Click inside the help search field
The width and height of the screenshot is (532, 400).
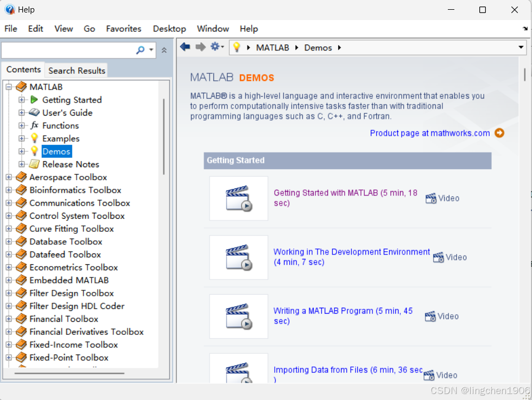[x=68, y=50]
